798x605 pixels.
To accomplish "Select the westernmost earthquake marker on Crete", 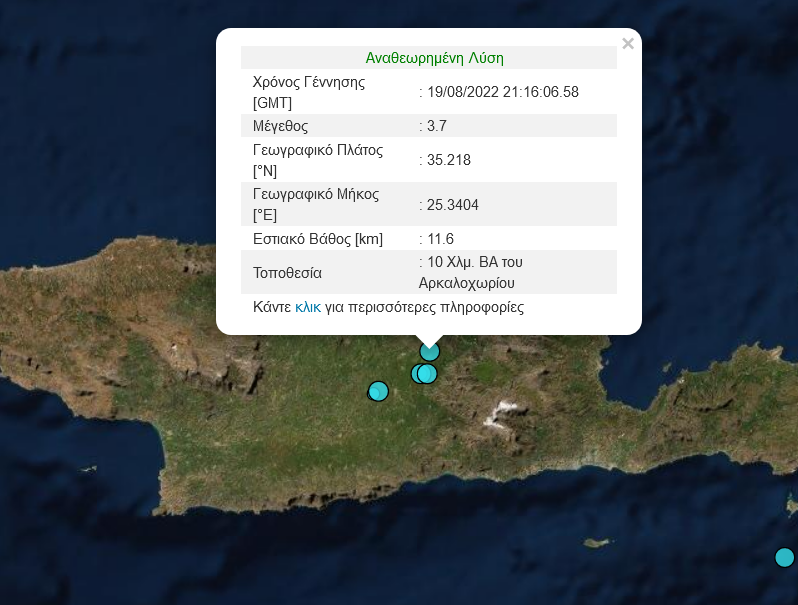I will 378,391.
